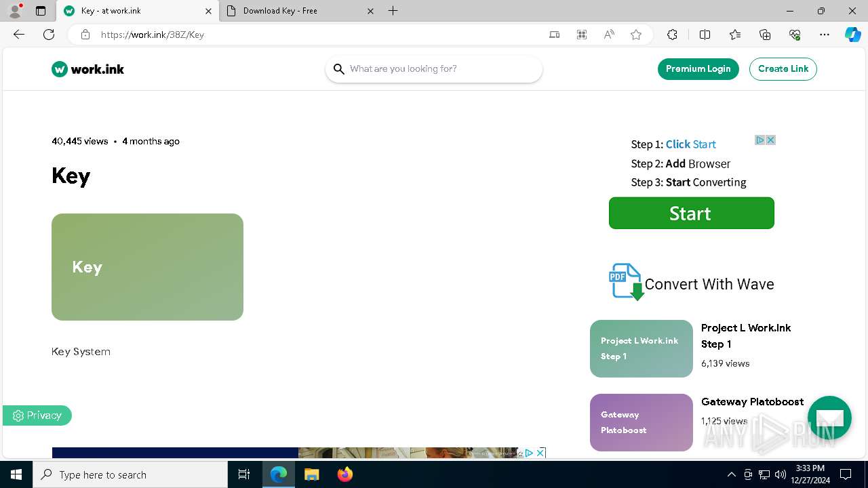
Task: Open the browser profile icon
Action: click(x=15, y=11)
